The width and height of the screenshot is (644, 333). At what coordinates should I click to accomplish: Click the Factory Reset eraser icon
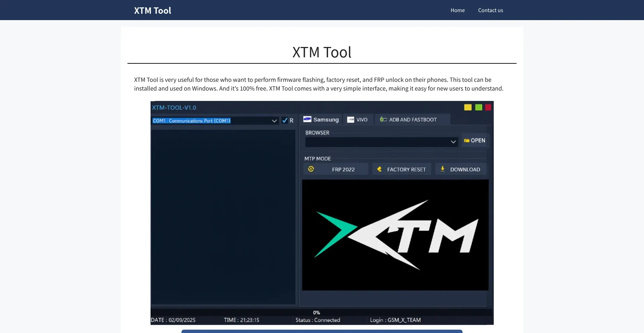(379, 169)
